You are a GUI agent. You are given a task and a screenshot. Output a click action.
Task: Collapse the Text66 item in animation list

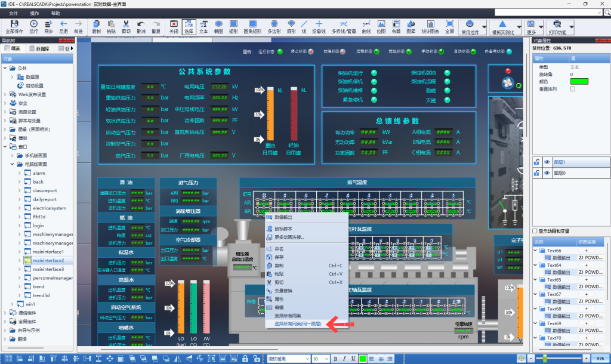tap(535, 251)
